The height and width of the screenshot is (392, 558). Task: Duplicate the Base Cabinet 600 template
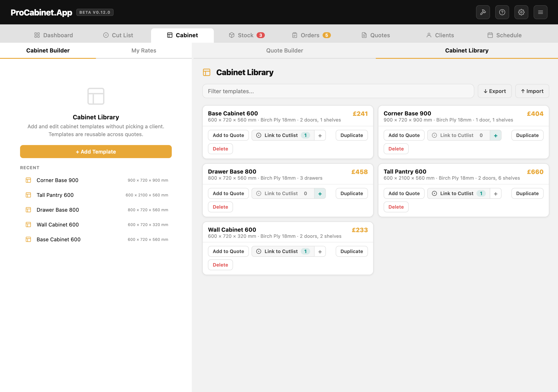click(352, 135)
